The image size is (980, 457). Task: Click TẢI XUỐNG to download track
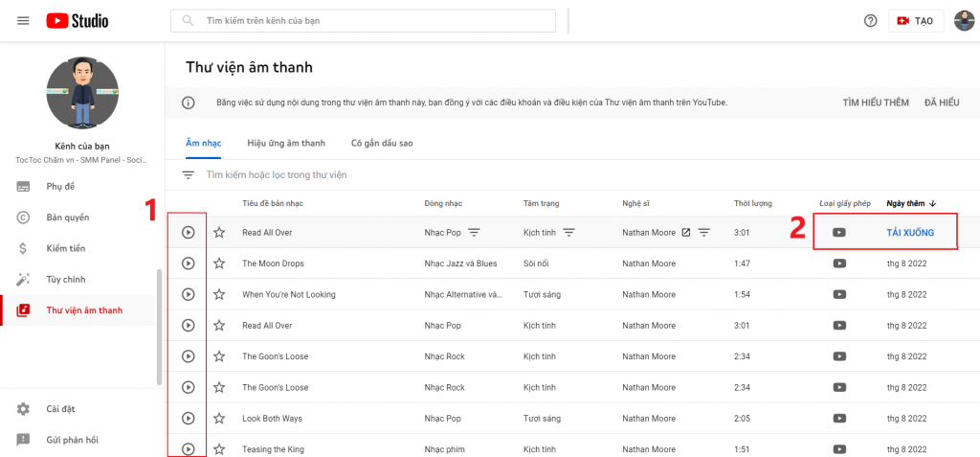[x=909, y=233]
